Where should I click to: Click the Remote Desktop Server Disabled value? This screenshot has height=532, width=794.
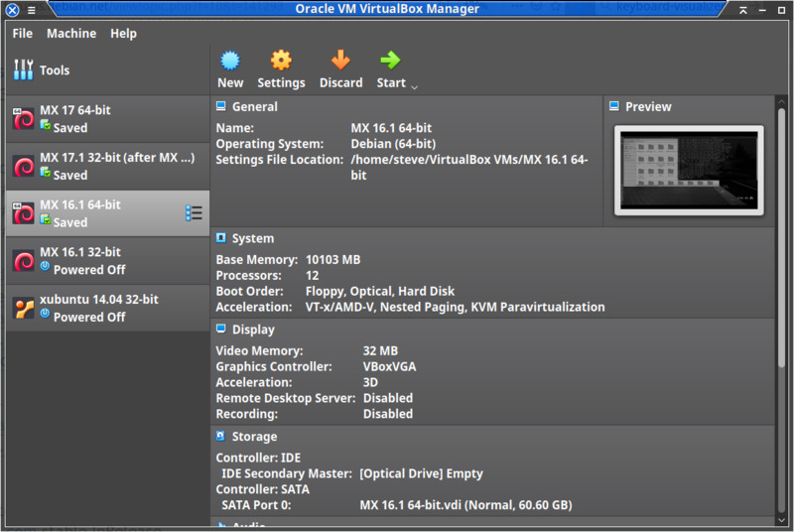click(x=388, y=398)
